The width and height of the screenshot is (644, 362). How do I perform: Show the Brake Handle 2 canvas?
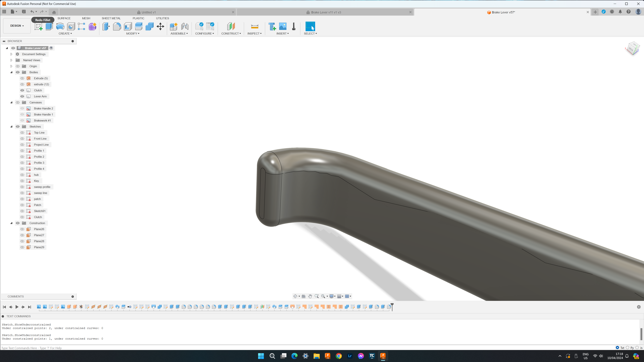pos(22,108)
